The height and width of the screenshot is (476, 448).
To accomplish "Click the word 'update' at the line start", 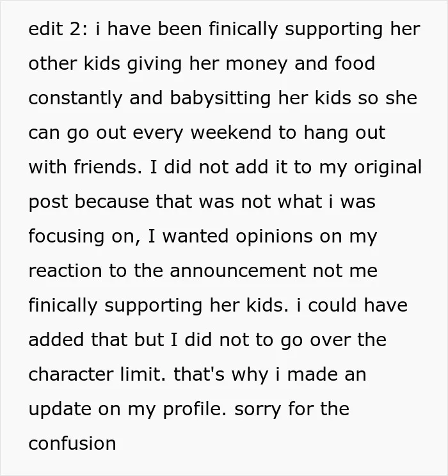I will click(x=60, y=410).
